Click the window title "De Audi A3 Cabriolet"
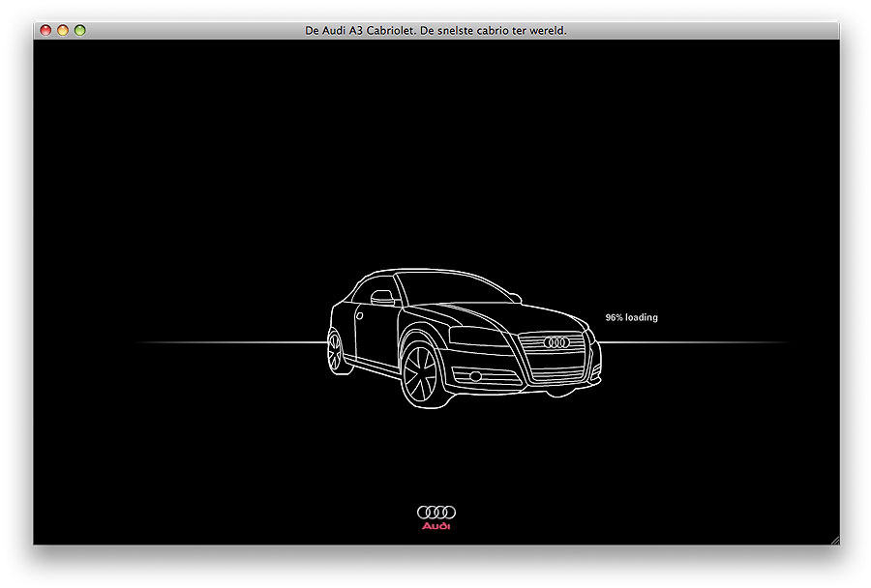 (360, 31)
